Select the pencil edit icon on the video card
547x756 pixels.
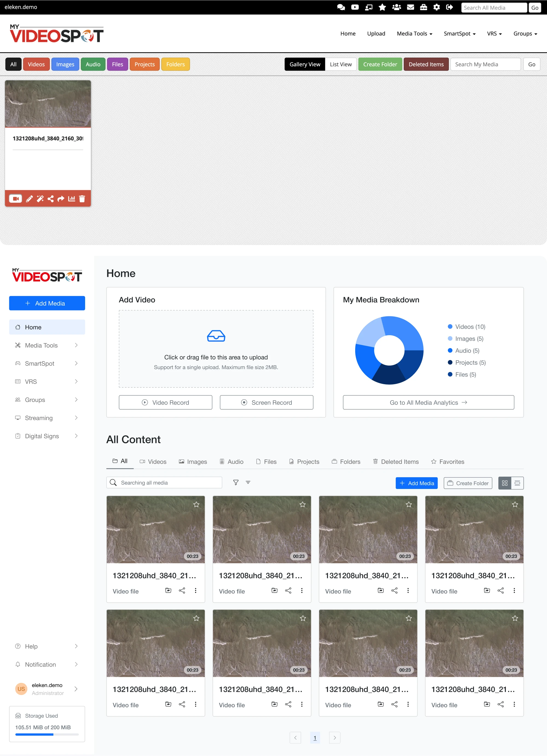(x=29, y=199)
